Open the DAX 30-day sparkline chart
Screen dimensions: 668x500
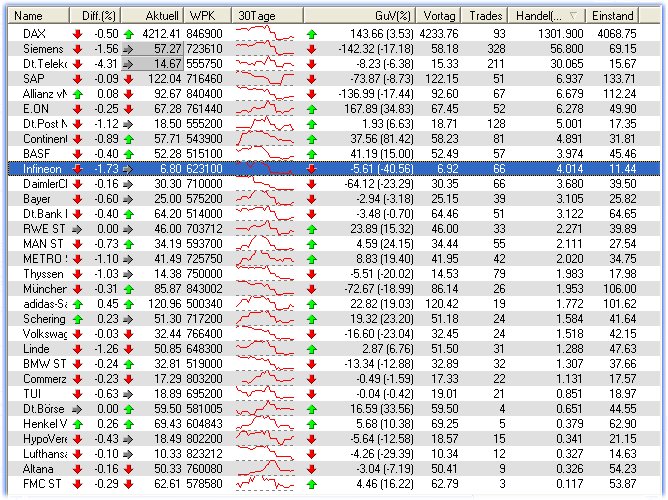(265, 34)
